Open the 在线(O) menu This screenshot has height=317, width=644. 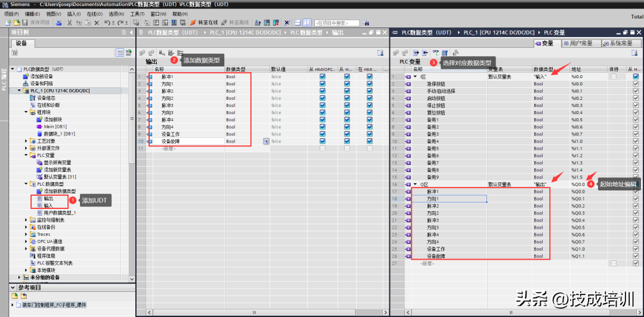tap(95, 14)
